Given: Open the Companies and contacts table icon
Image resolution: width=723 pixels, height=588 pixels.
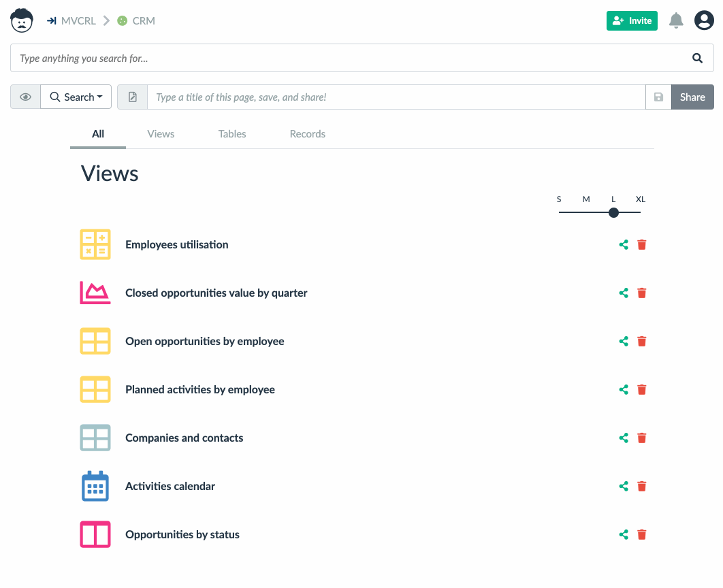Looking at the screenshot, I should point(95,438).
